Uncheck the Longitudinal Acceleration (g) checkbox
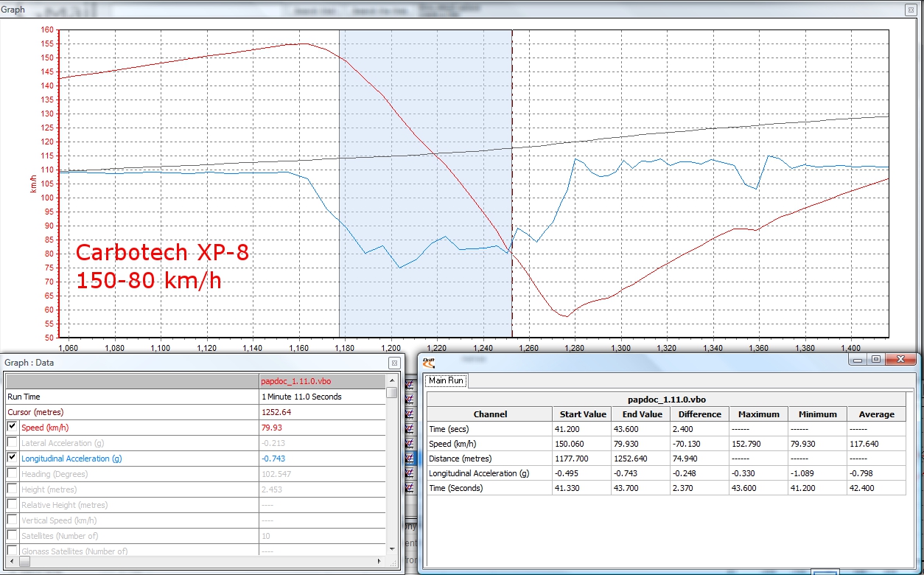This screenshot has width=924, height=575. 13,458
